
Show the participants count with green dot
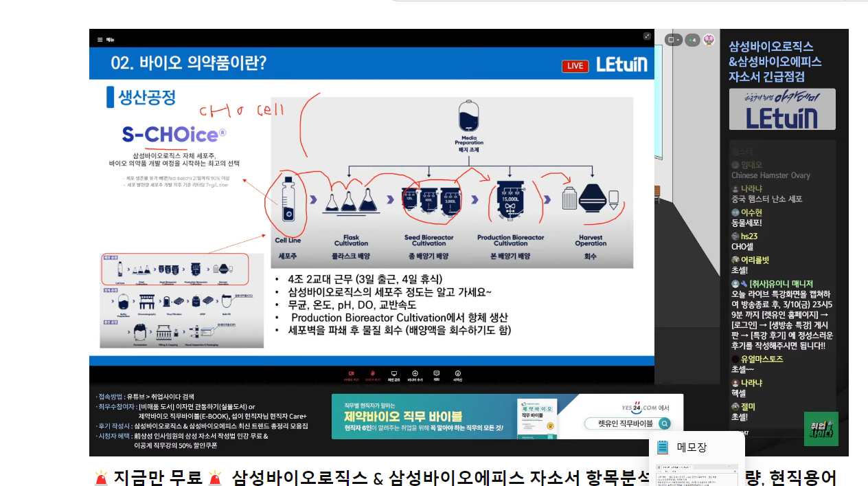coord(692,40)
